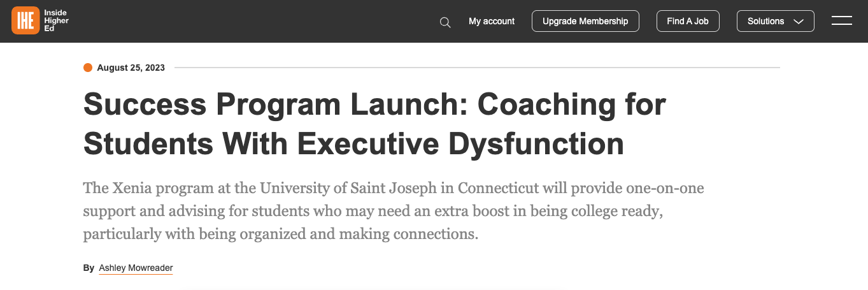Click the chevron arrow inside Solutions
The image size is (868, 290).
point(799,22)
